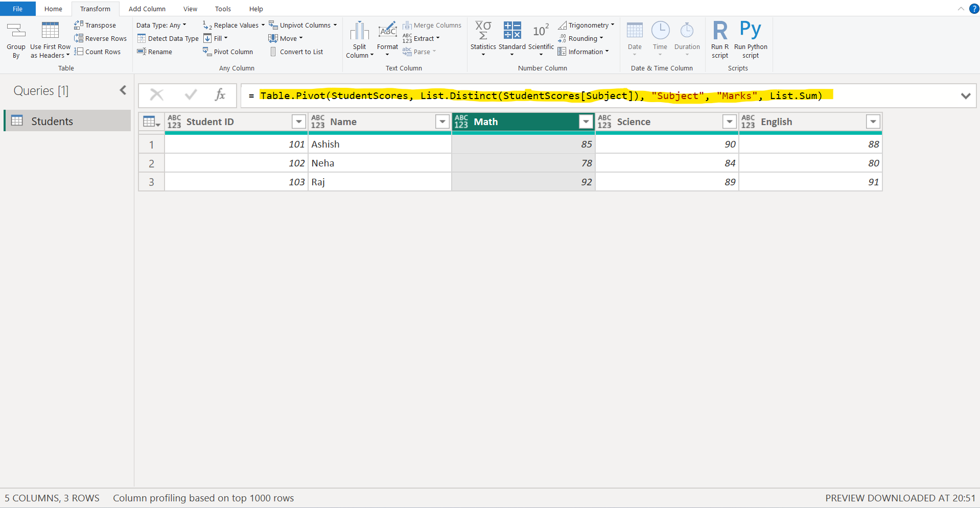Apply Reverse Rows transformation
This screenshot has height=508, width=980.
click(x=100, y=38)
